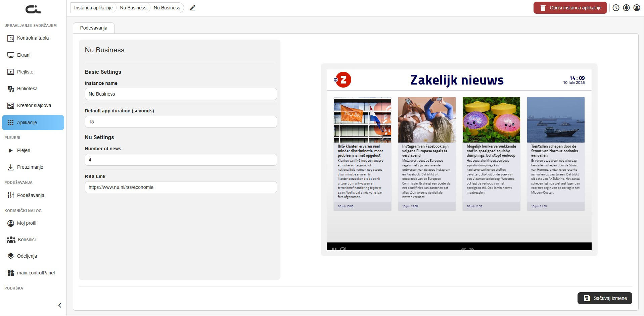Click headline 'Mogelijk kankerverwekkende stof in speelgoed'
The height and width of the screenshot is (316, 644).
point(491,151)
